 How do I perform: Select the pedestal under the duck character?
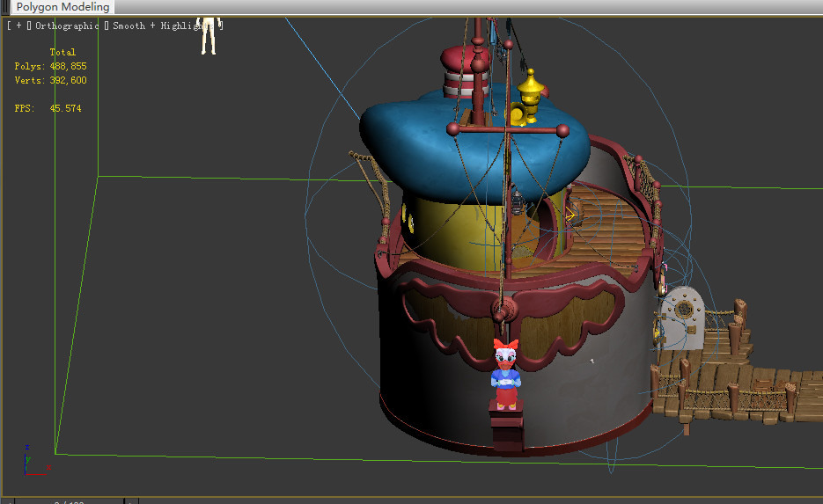pos(506,426)
